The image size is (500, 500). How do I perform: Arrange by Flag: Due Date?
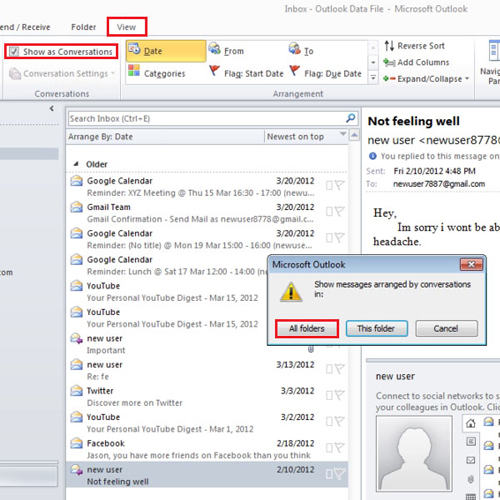[x=325, y=73]
